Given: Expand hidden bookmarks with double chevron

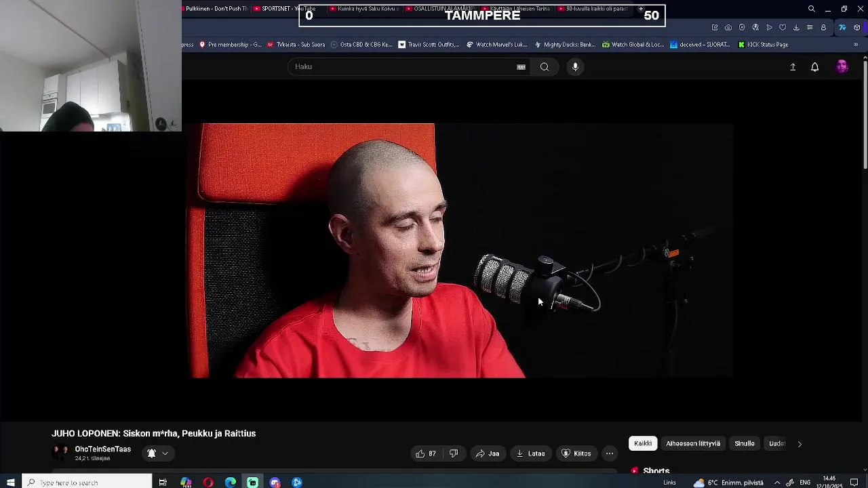Looking at the screenshot, I should [856, 45].
